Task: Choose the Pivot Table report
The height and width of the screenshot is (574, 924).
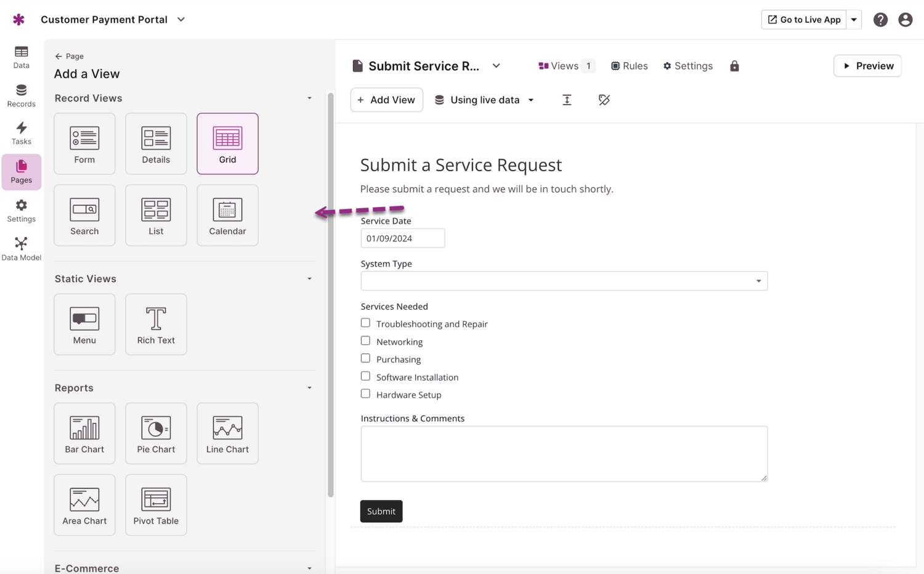Action: (x=156, y=504)
